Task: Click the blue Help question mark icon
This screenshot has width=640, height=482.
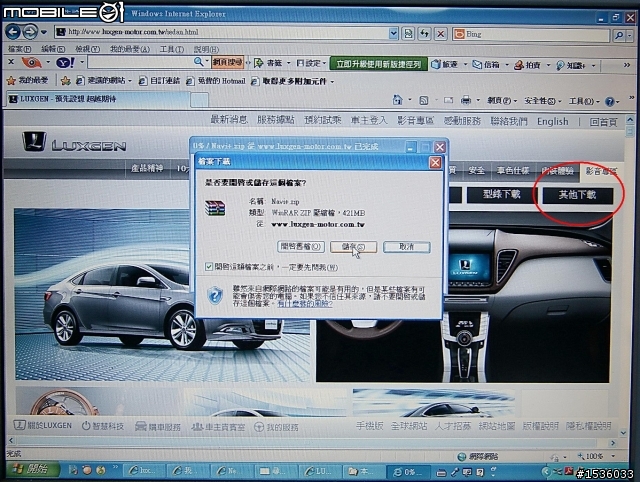Action: pyautogui.click(x=610, y=102)
